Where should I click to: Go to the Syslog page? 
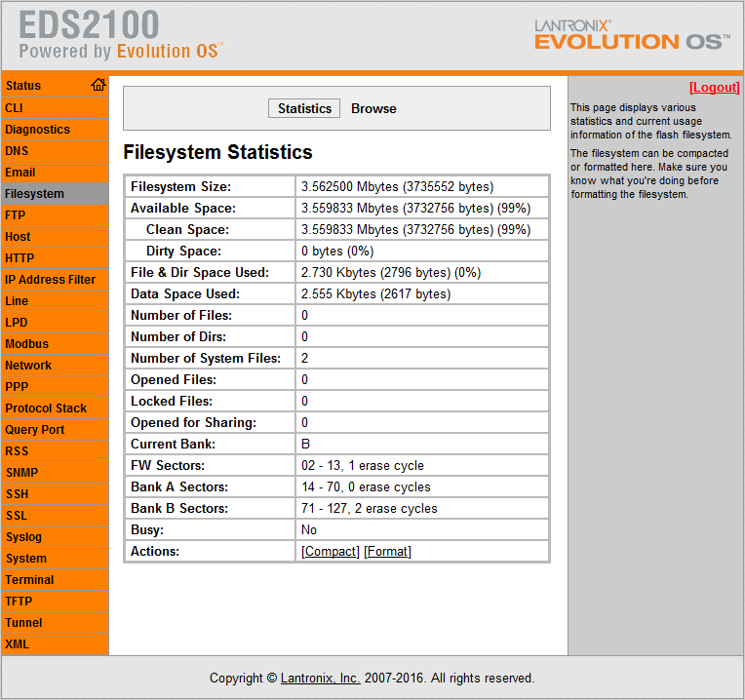(x=56, y=536)
